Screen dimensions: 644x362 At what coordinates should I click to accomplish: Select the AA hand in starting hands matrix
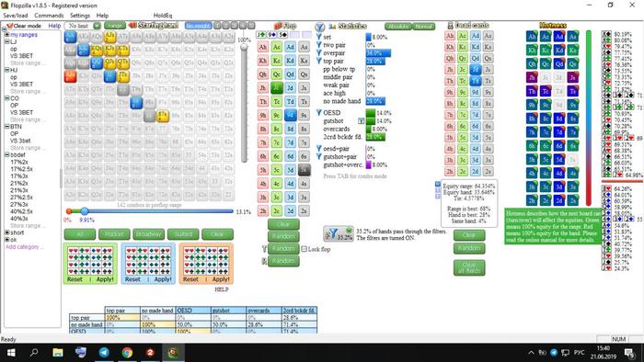[70, 37]
